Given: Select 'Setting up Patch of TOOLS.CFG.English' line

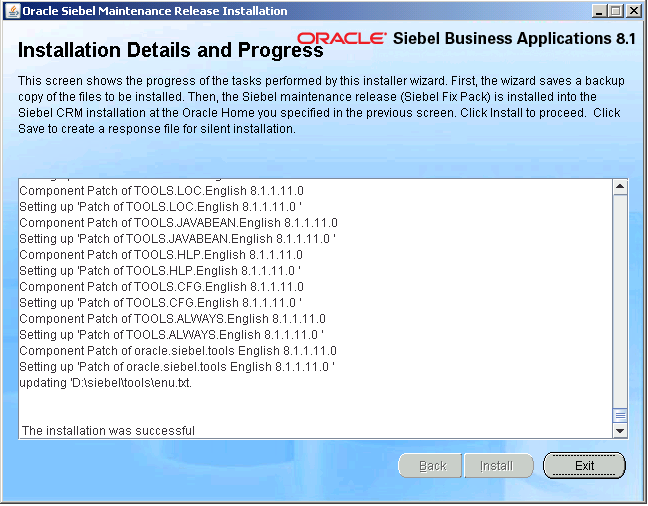Looking at the screenshot, I should (x=160, y=303).
